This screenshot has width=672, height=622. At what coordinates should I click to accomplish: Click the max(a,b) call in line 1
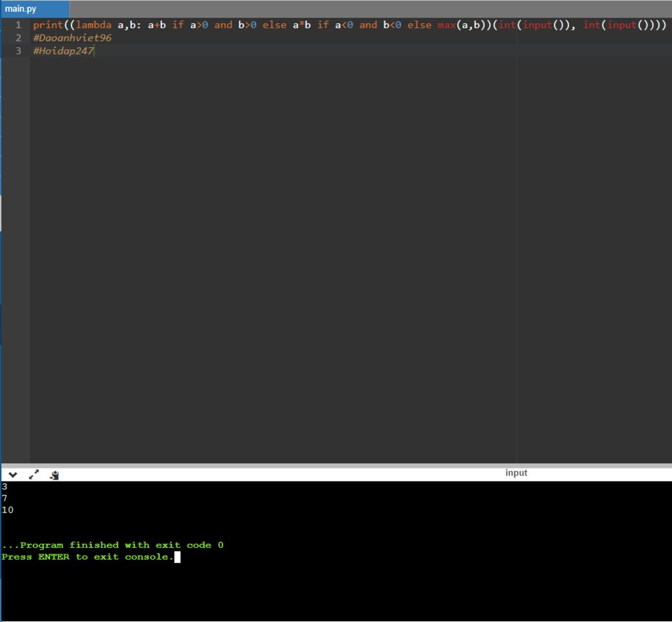point(461,25)
